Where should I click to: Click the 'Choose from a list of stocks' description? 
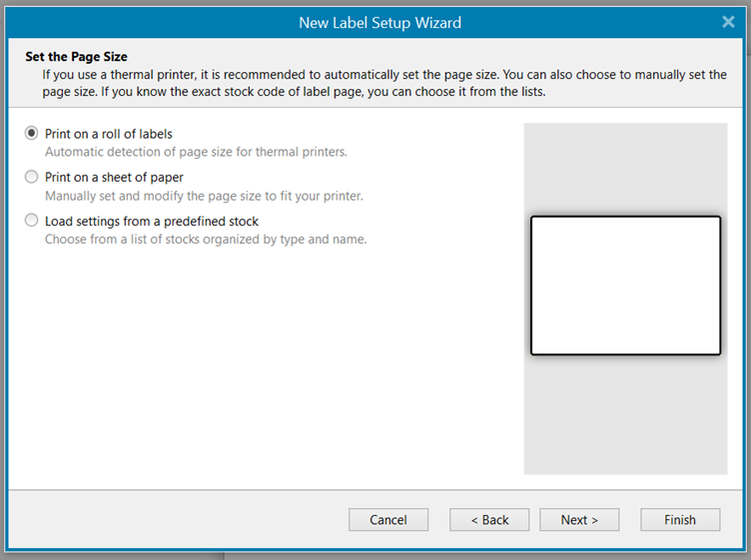click(x=206, y=240)
